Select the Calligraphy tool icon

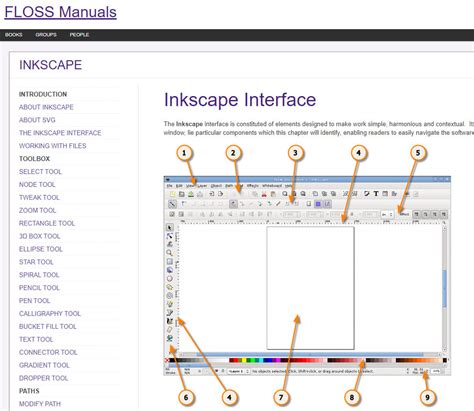click(170, 321)
